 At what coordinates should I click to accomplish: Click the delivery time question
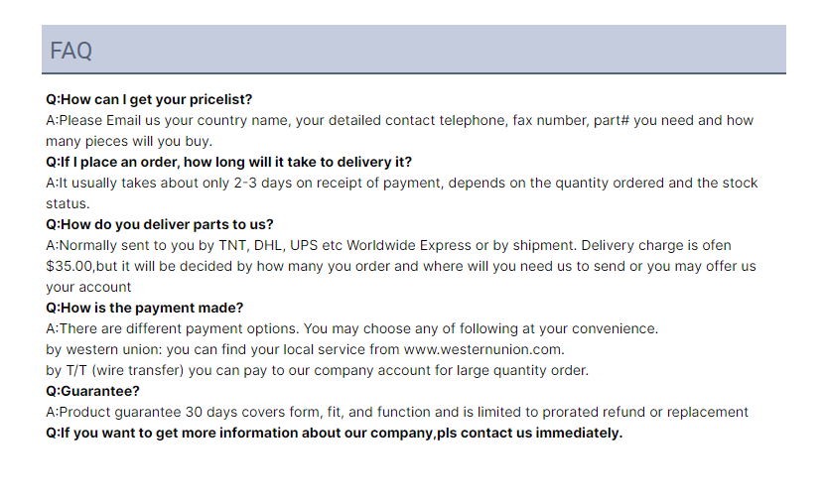tap(228, 162)
